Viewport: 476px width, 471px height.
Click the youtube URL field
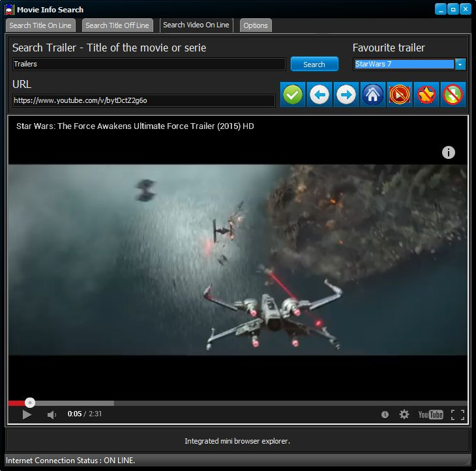(144, 101)
